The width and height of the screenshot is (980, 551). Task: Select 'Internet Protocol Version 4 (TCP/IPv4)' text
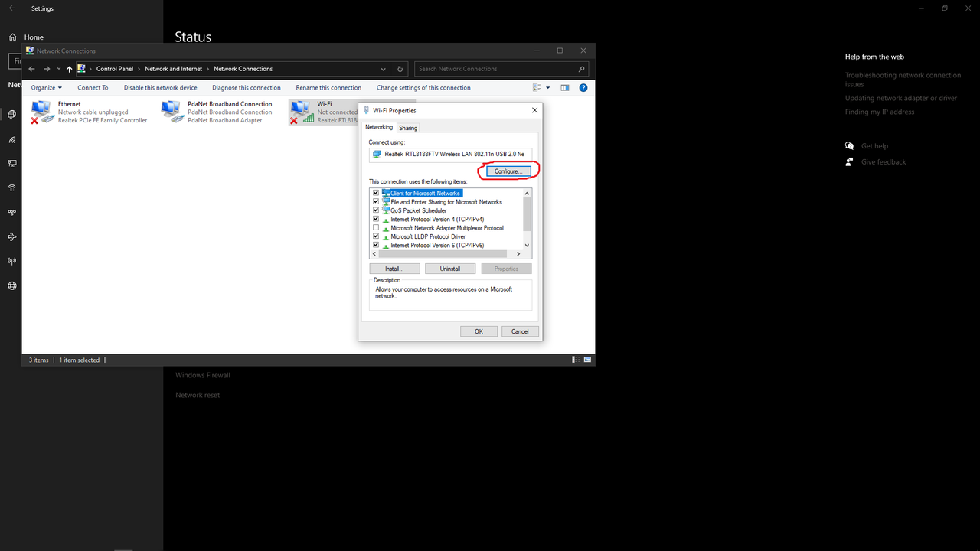tap(437, 220)
